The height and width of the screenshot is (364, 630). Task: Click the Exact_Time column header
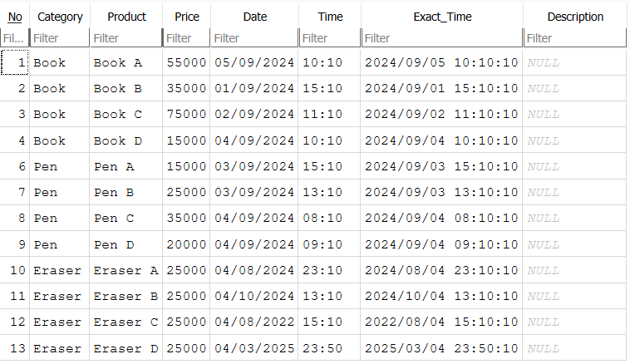click(x=442, y=17)
